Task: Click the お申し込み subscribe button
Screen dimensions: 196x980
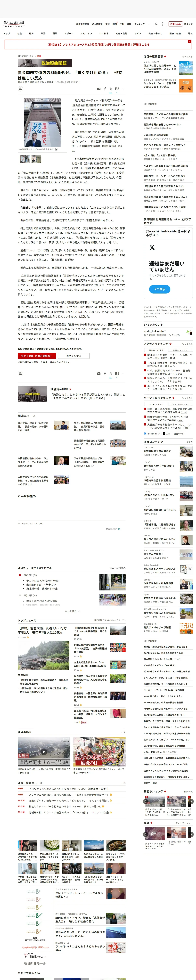Action: point(175,24)
